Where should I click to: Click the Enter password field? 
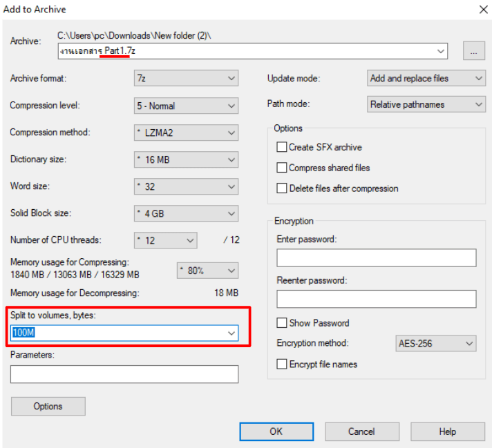(376, 258)
